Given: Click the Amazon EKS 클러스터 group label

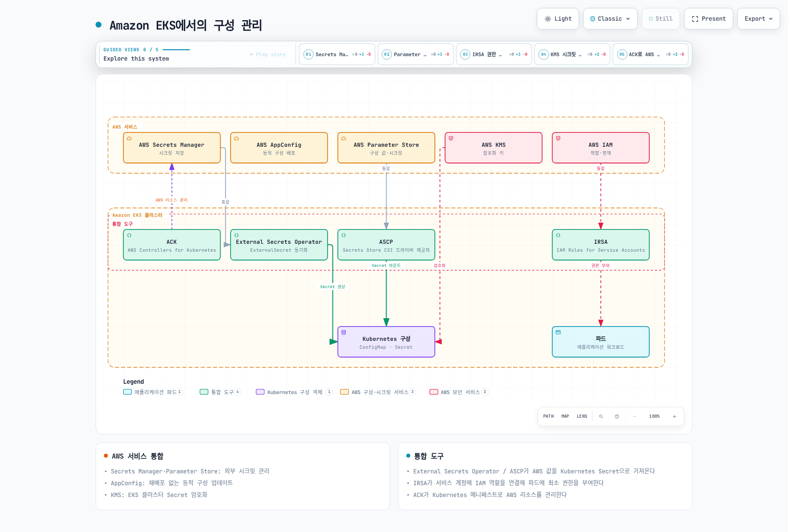Looking at the screenshot, I should pos(137,215).
